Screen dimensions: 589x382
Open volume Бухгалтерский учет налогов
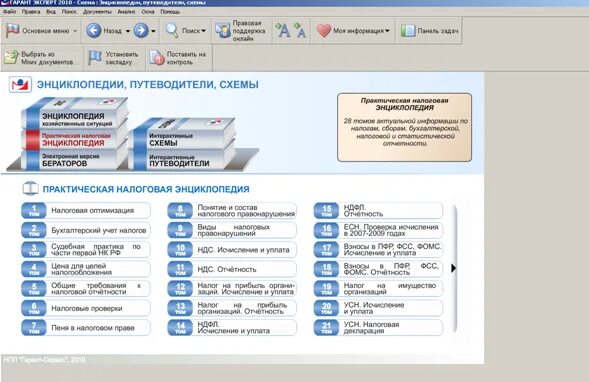click(86, 230)
